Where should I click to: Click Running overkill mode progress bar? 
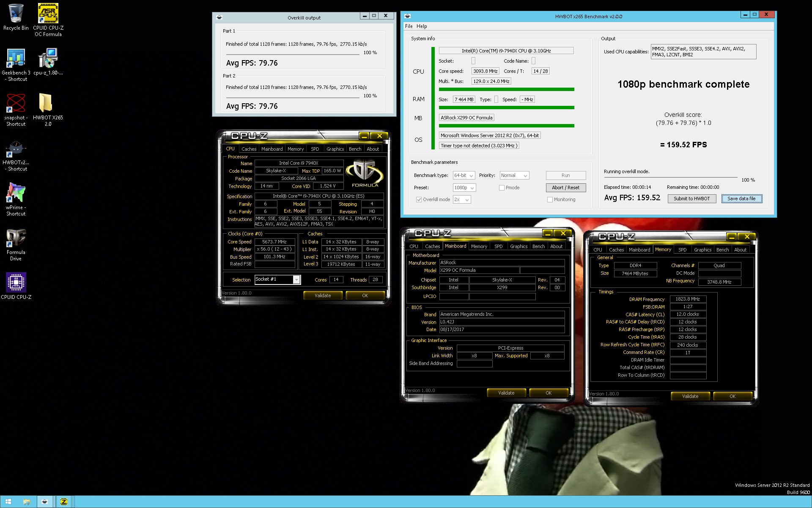click(670, 178)
